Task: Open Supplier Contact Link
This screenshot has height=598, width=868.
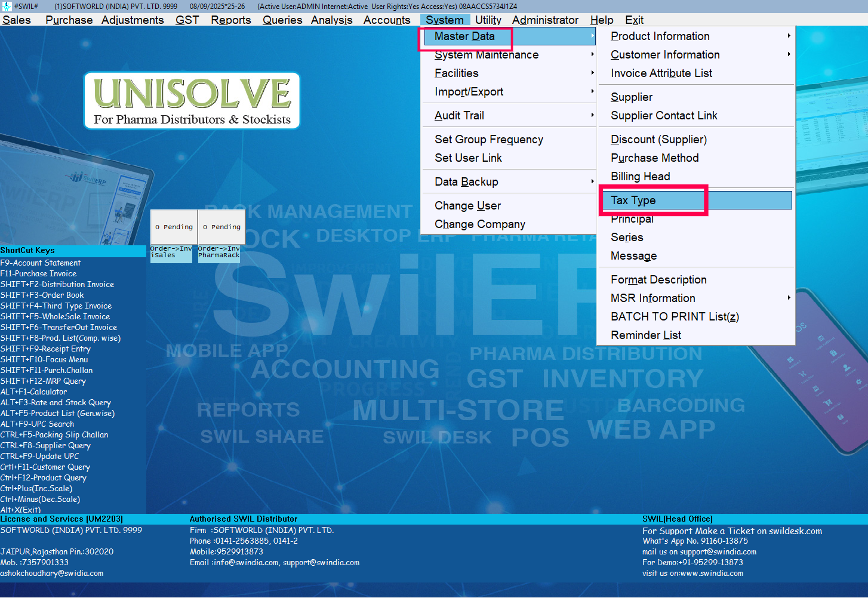Action: [x=696, y=116]
